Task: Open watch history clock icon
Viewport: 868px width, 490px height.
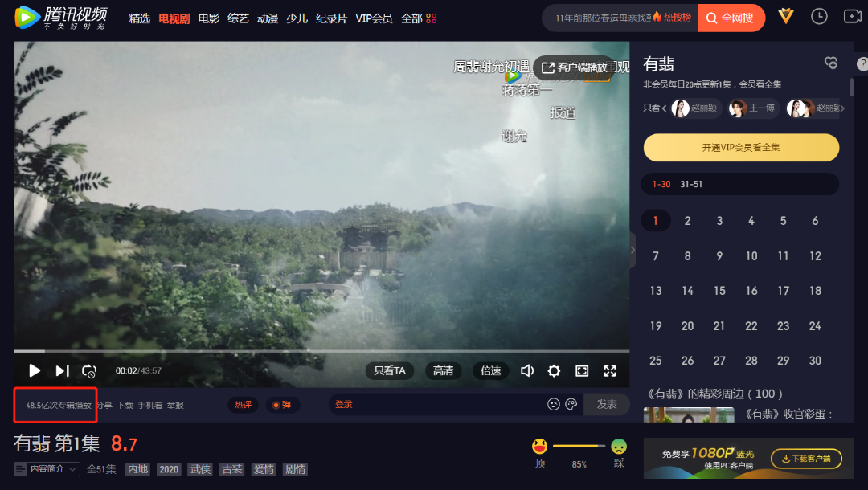Action: pos(819,17)
